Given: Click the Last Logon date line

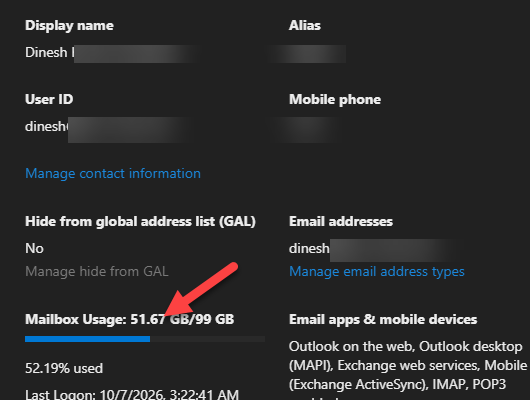Looking at the screenshot, I should click(x=132, y=394).
